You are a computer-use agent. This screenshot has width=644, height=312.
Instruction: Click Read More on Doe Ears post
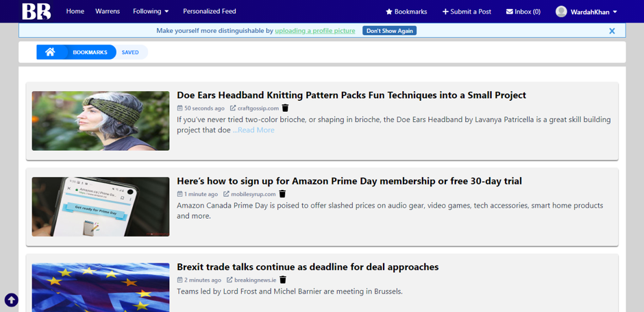253,130
